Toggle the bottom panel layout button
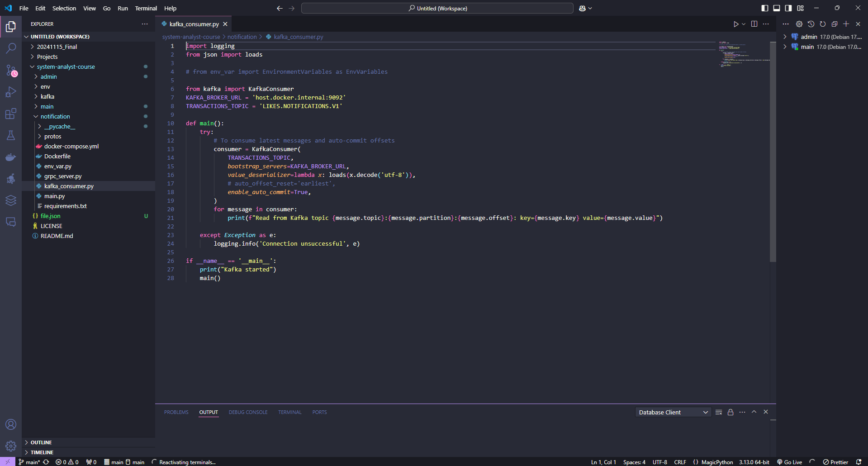This screenshot has height=466, width=868. point(777,8)
